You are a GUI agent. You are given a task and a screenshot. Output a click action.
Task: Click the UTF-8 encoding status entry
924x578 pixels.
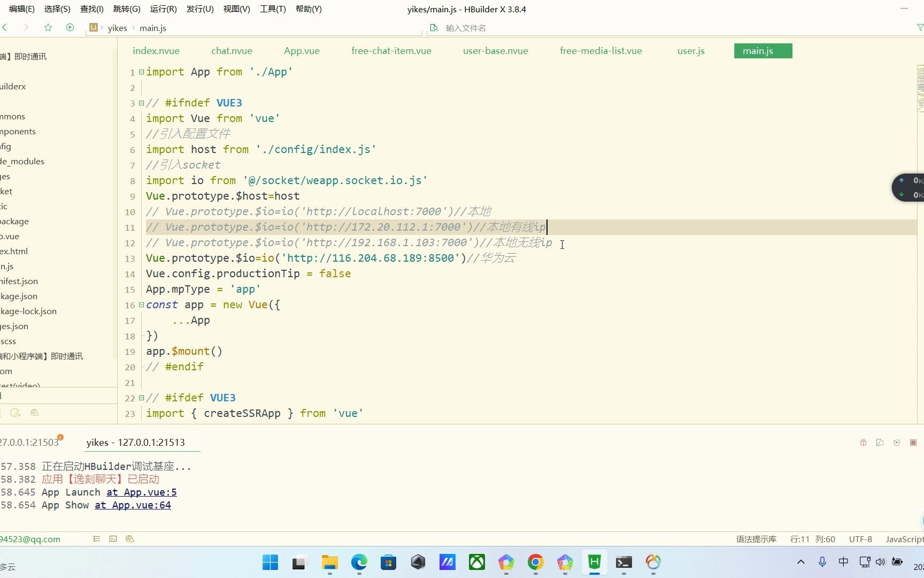[x=860, y=539]
